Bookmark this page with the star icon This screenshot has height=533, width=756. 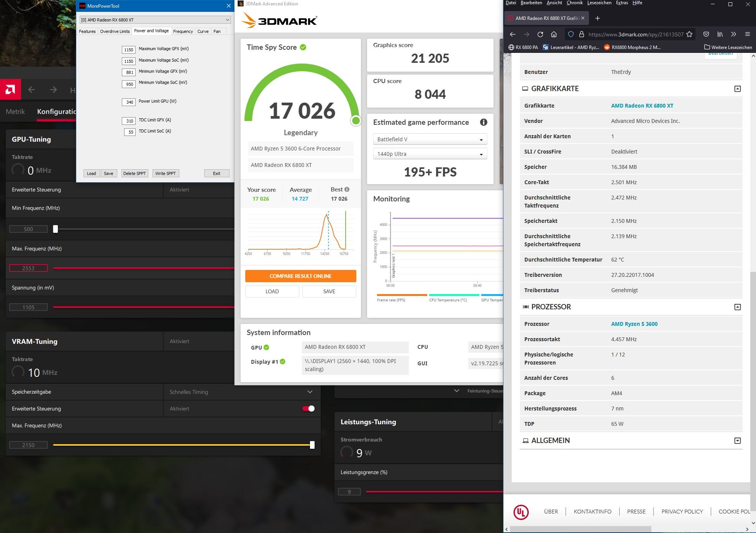click(x=689, y=34)
